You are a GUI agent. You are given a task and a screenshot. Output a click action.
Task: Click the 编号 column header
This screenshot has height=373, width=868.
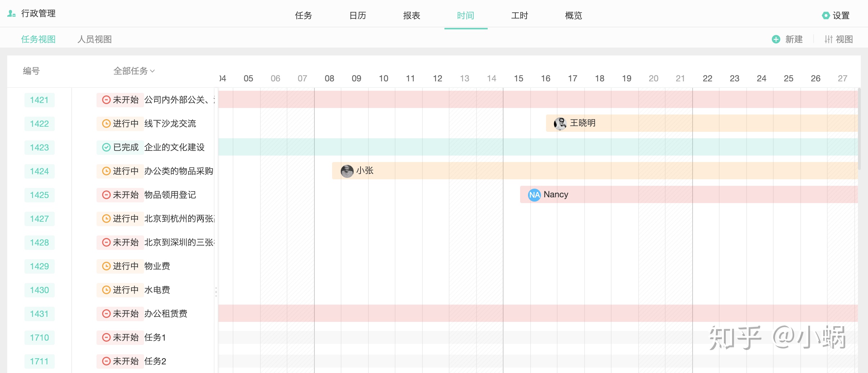pyautogui.click(x=31, y=71)
